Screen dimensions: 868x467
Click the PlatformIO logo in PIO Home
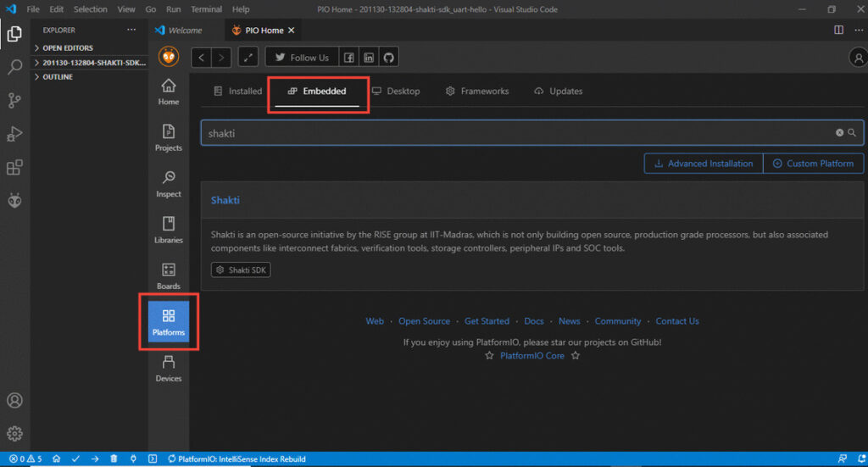tap(169, 57)
